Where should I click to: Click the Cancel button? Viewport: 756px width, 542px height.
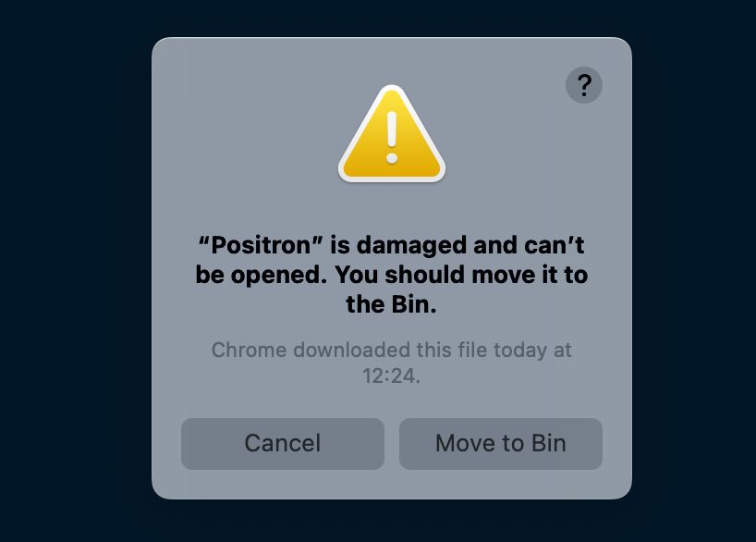click(x=283, y=444)
